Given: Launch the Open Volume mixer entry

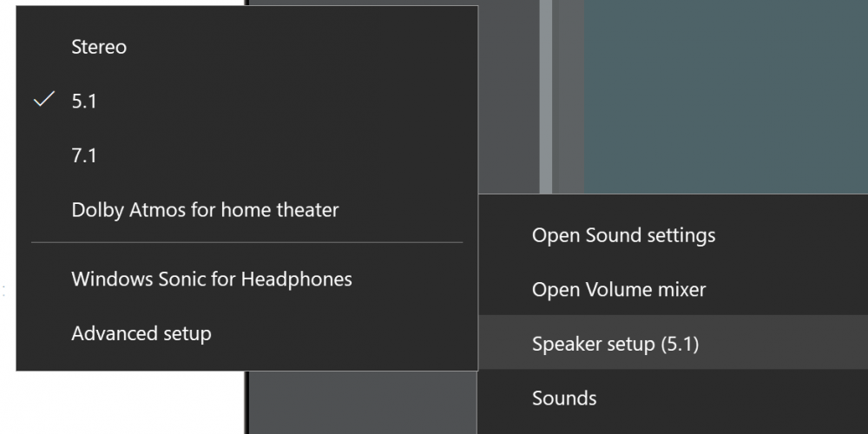Looking at the screenshot, I should click(619, 290).
